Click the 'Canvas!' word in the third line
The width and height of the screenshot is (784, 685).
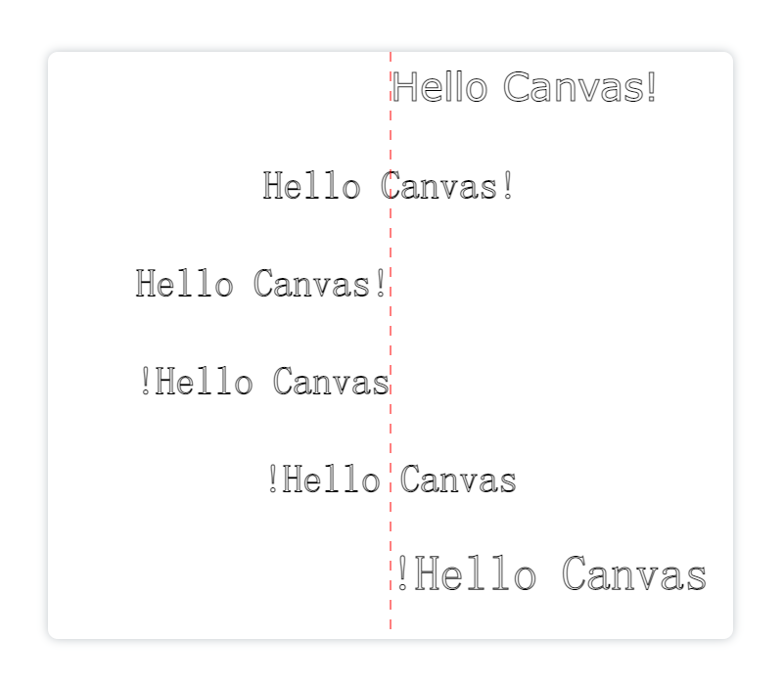tap(319, 284)
